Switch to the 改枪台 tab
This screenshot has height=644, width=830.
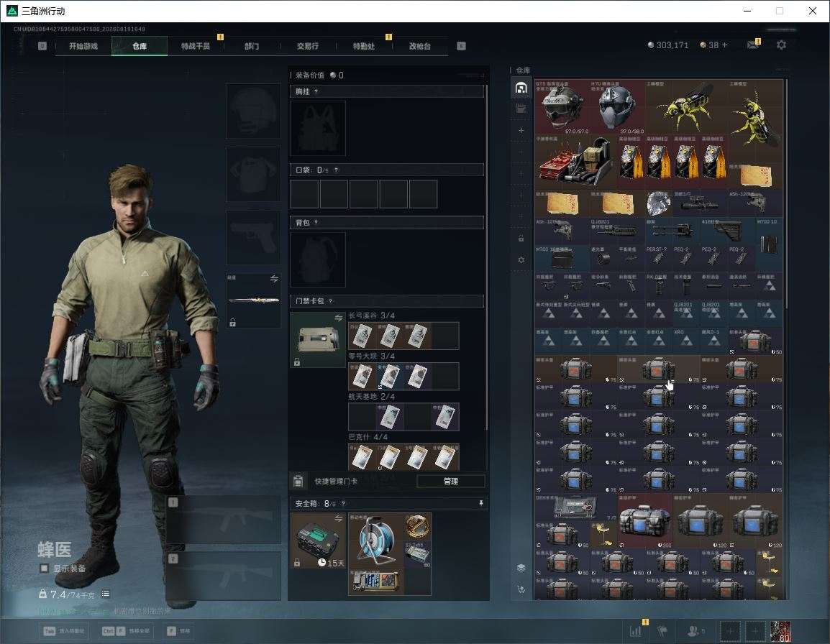[x=420, y=46]
